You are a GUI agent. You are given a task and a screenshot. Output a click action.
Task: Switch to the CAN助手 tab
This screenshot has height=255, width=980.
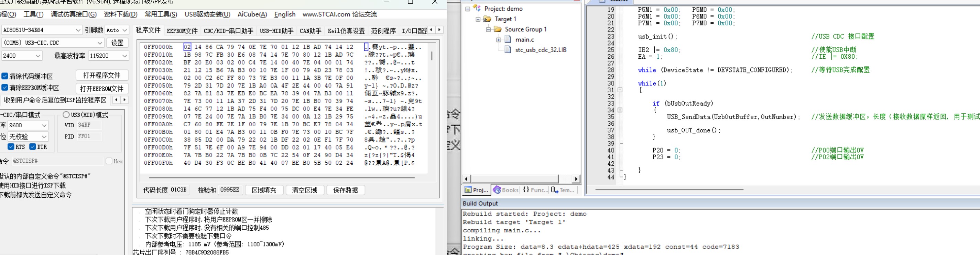(x=311, y=31)
